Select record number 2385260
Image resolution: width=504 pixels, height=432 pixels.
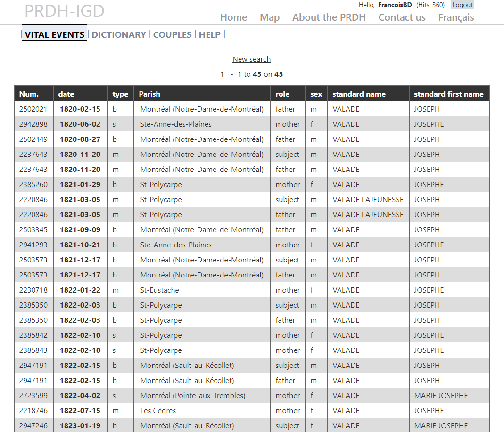[x=33, y=185]
